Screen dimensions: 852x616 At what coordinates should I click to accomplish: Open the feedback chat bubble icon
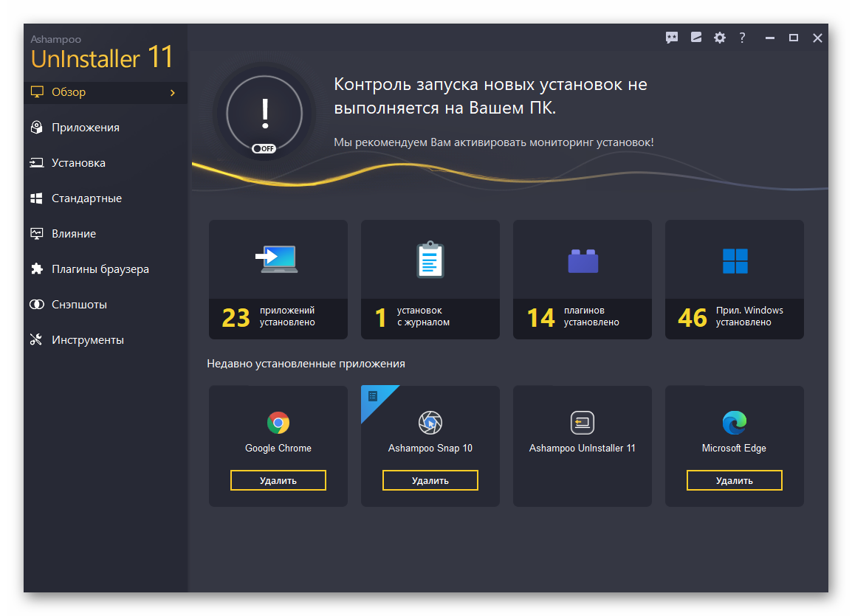click(x=672, y=38)
